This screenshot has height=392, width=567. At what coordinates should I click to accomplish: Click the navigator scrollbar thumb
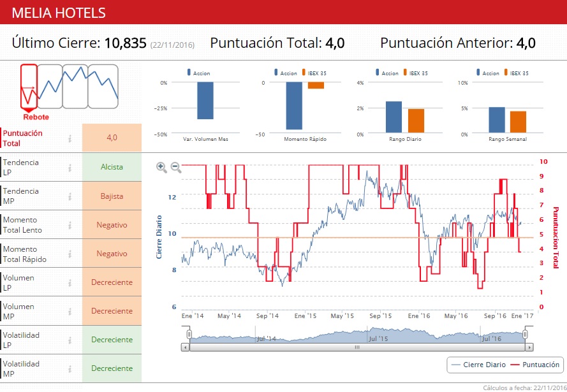click(x=357, y=347)
